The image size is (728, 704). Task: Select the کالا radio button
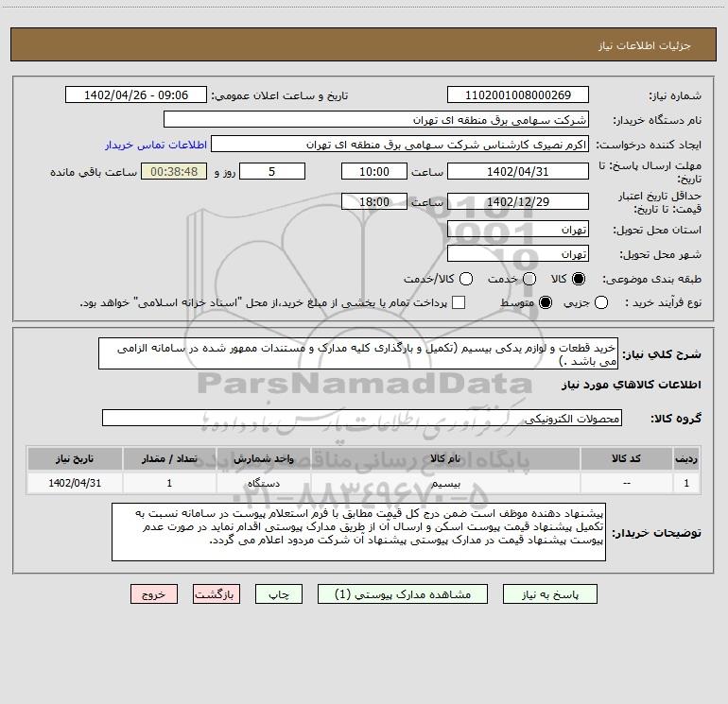(x=579, y=279)
